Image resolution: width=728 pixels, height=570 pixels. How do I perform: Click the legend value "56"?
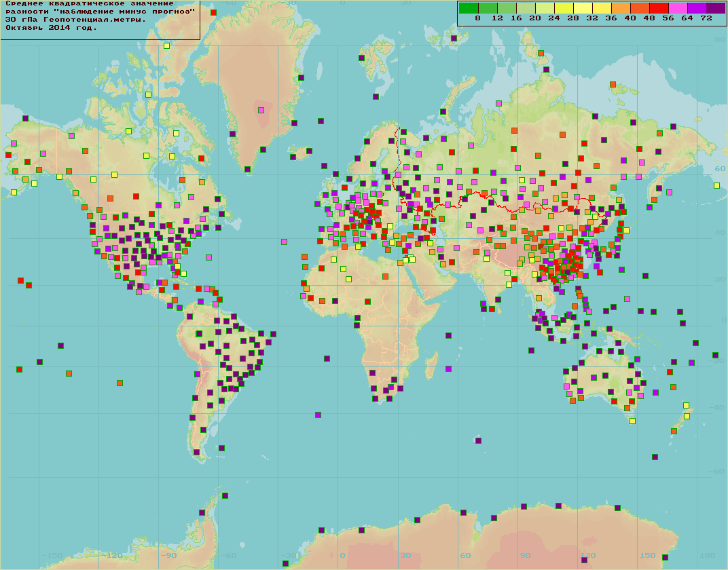[x=668, y=18]
